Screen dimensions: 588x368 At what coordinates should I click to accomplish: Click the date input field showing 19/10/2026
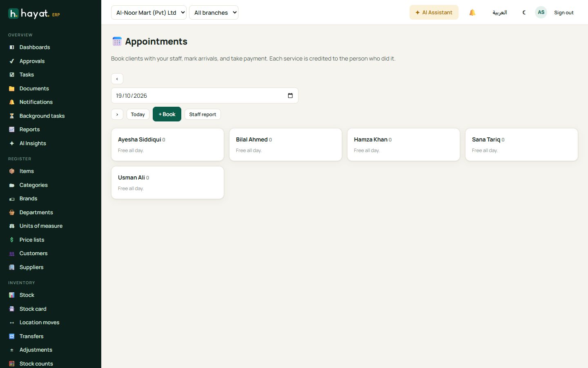[205, 96]
